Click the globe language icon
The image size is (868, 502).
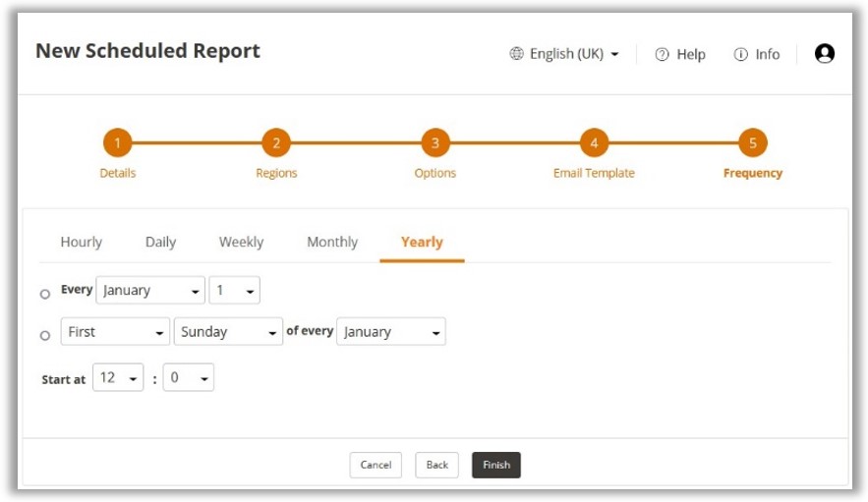coord(516,54)
